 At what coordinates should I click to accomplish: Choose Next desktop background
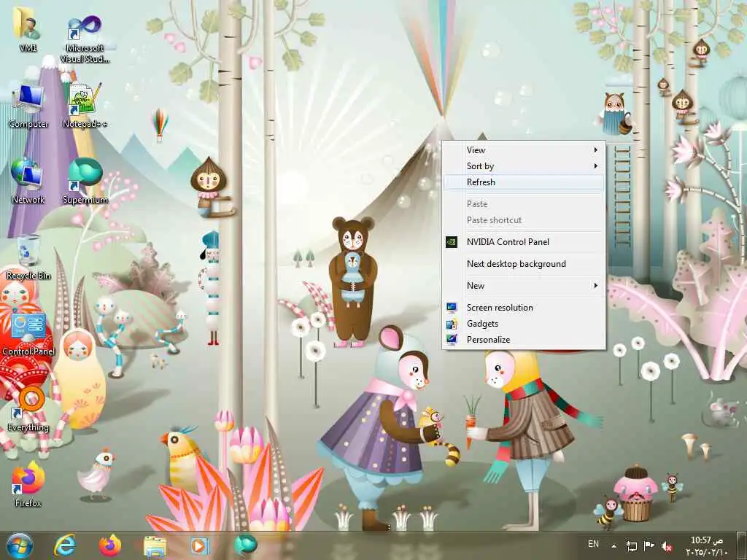524,264
